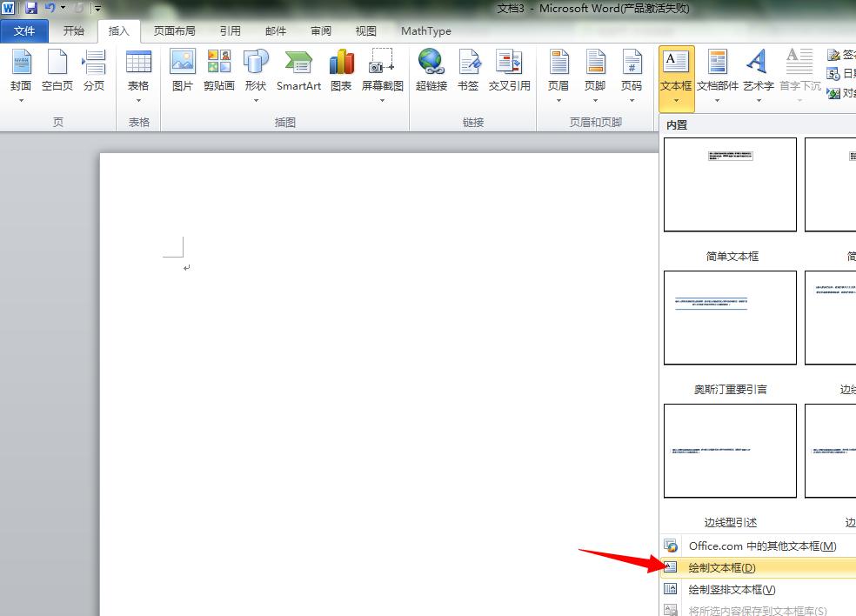Switch to the Mailings (邮件) tab
This screenshot has height=616, width=856.
point(275,31)
